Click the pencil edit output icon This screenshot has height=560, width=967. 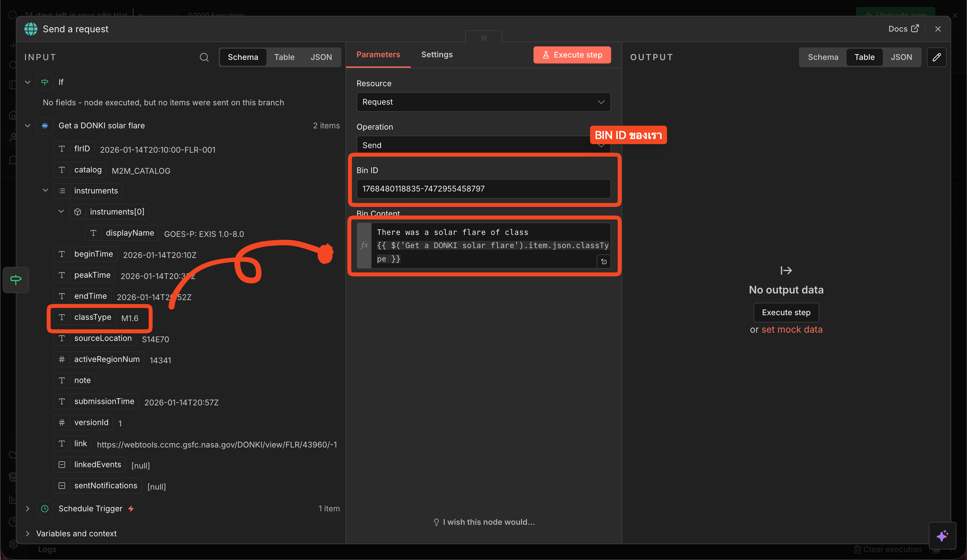[x=936, y=57]
